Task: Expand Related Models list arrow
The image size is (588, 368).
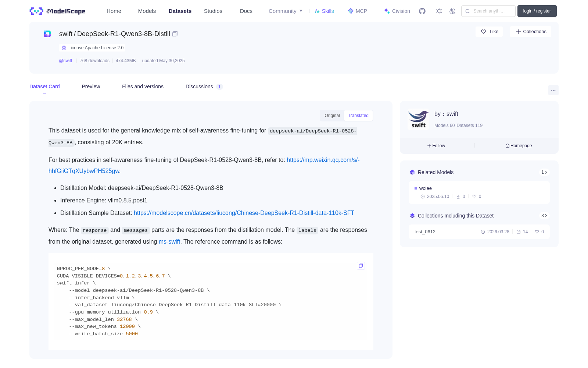Action: 544,172
